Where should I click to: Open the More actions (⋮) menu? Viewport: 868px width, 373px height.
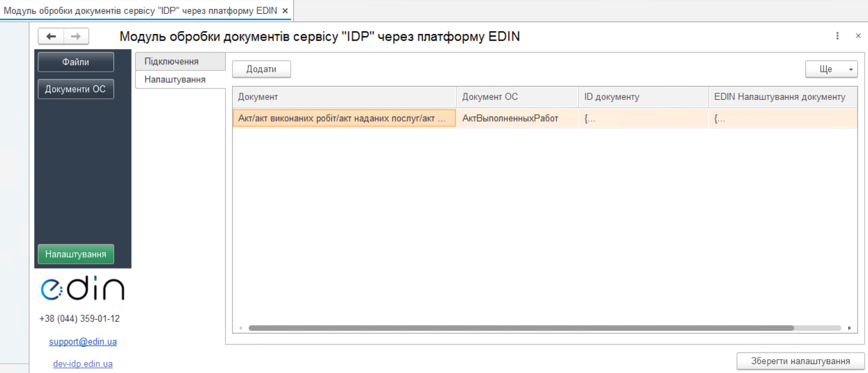tap(837, 36)
